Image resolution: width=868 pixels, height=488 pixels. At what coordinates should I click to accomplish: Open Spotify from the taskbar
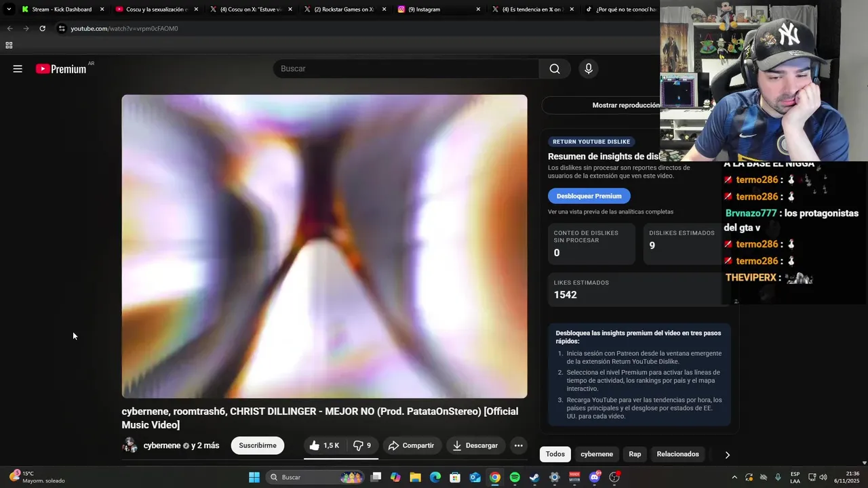point(515,477)
